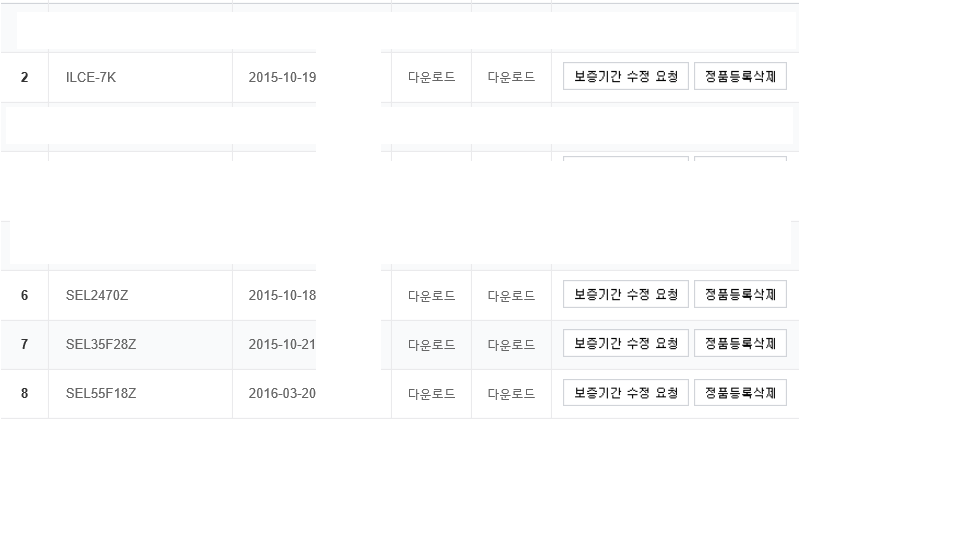
Task: Click the SEL2470Z model name
Action: pos(97,296)
